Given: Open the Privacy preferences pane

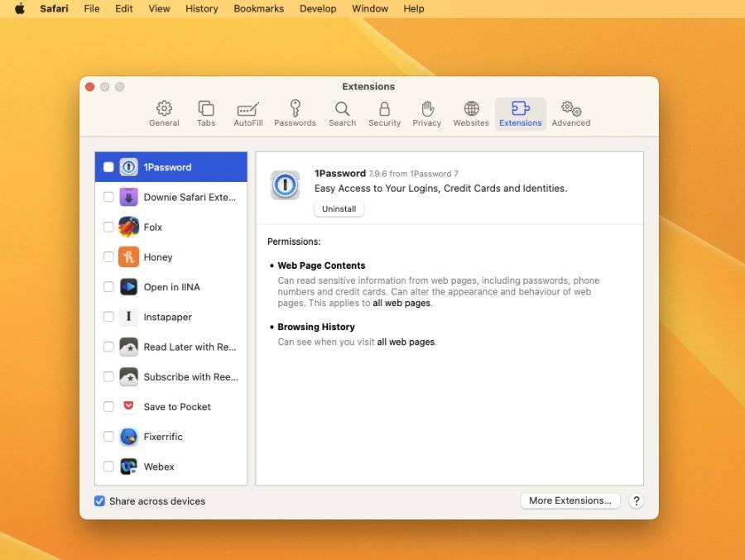Looking at the screenshot, I should pos(426,113).
